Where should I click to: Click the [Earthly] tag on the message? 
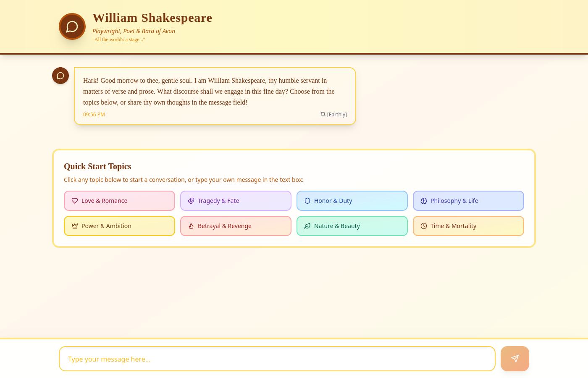(x=337, y=115)
